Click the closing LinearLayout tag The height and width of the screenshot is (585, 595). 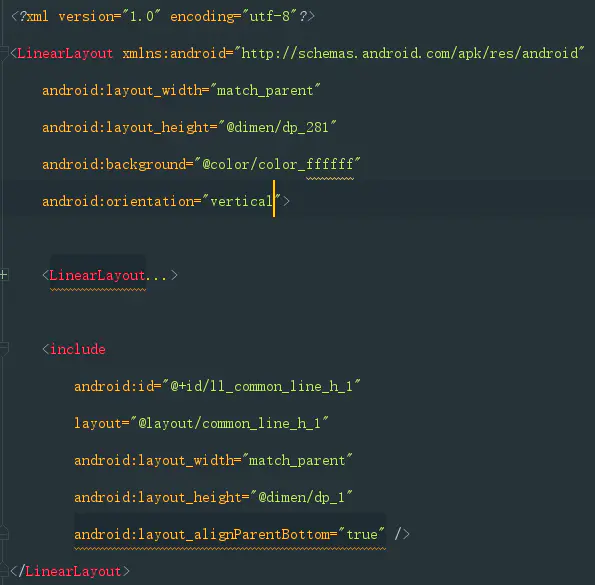[70, 571]
